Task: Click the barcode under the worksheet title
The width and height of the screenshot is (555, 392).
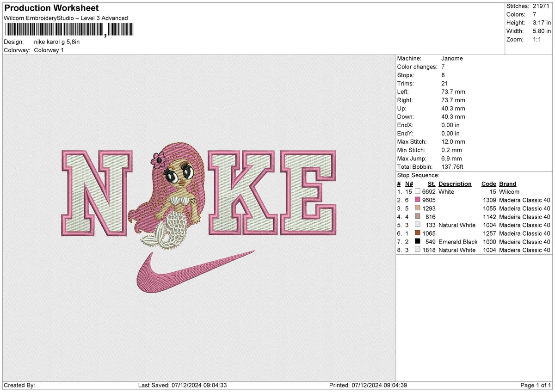Action: [x=68, y=30]
